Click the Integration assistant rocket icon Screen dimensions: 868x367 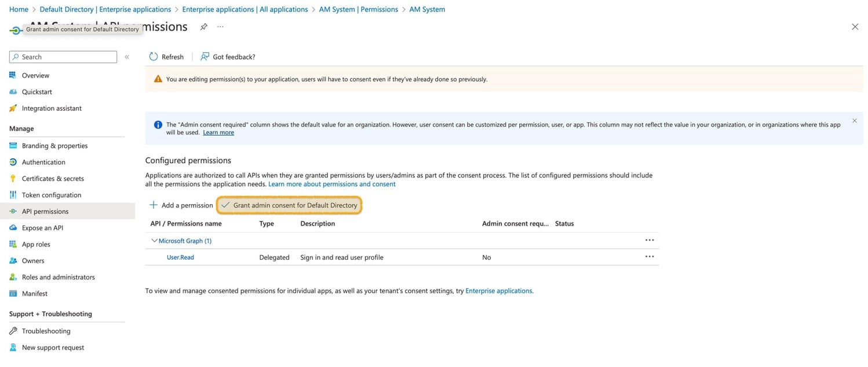click(12, 108)
